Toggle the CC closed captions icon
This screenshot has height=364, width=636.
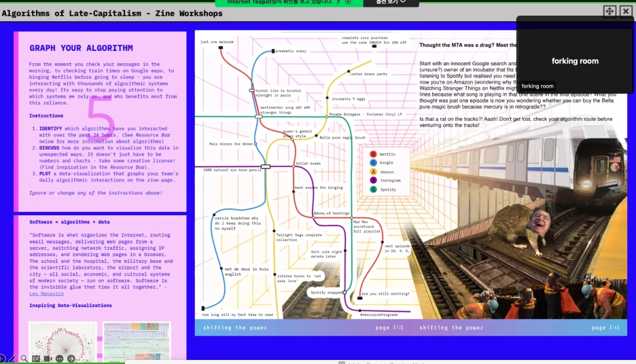pyautogui.click(x=36, y=359)
